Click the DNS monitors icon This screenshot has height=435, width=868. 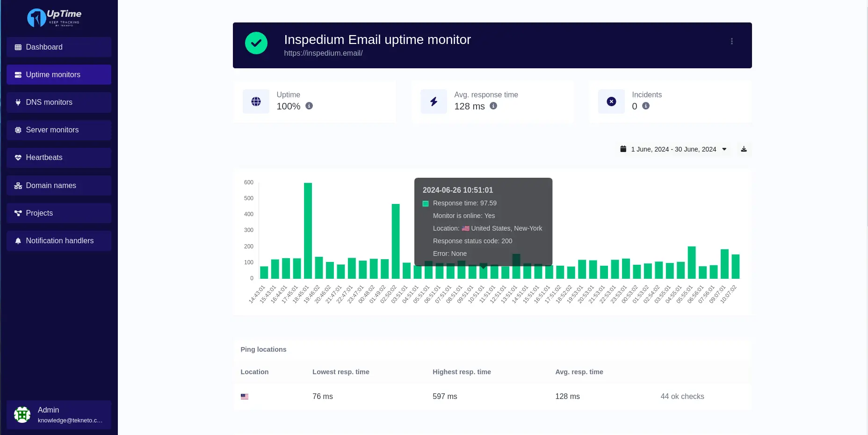coord(18,102)
